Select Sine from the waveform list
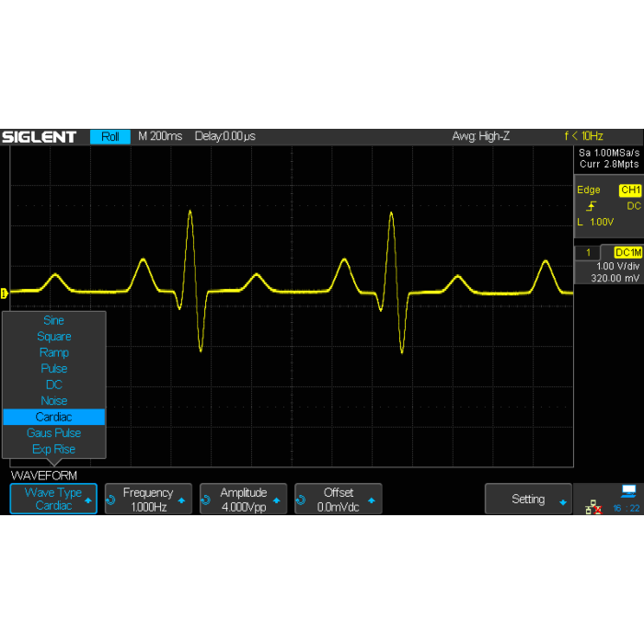This screenshot has width=644, height=644. point(53,321)
